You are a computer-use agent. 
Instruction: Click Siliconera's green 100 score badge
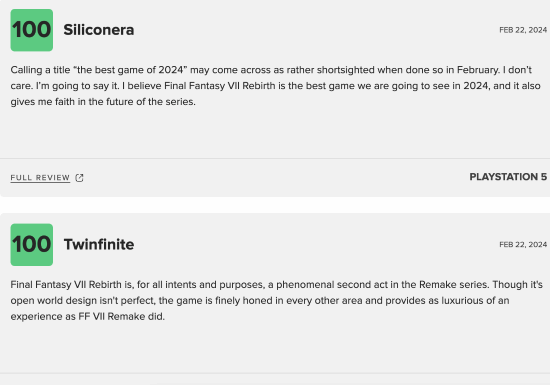click(x=32, y=30)
